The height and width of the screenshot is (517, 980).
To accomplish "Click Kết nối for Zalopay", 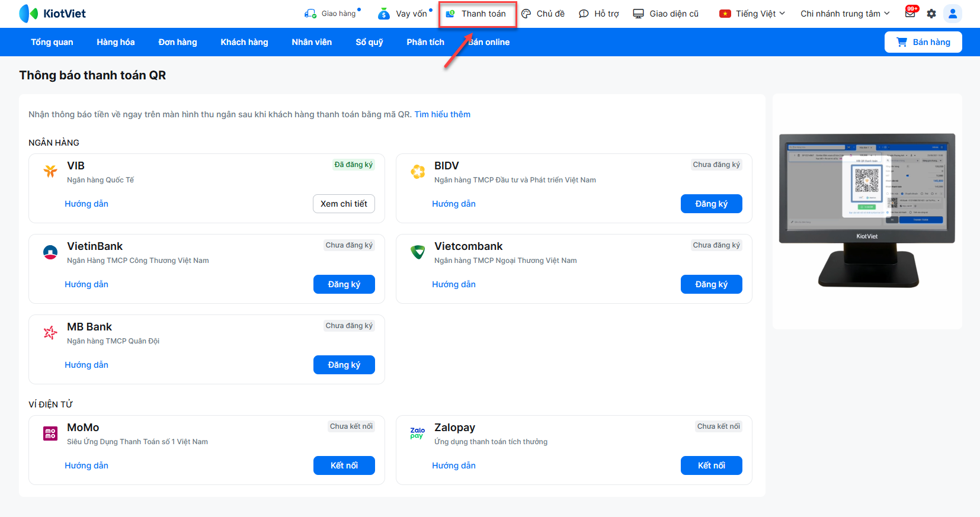I will tap(711, 465).
